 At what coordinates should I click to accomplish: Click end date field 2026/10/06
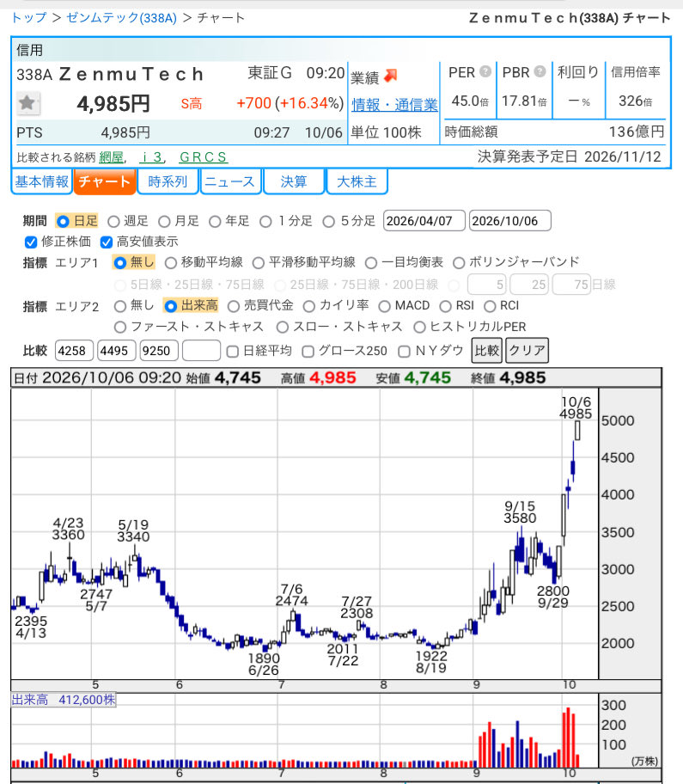[510, 221]
